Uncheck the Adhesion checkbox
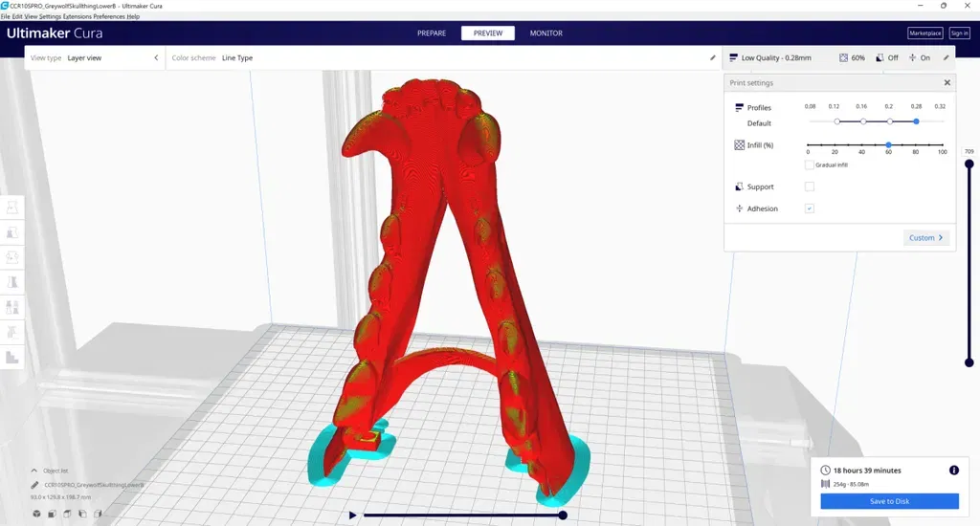Viewport: 980px width, 526px height. coord(810,208)
